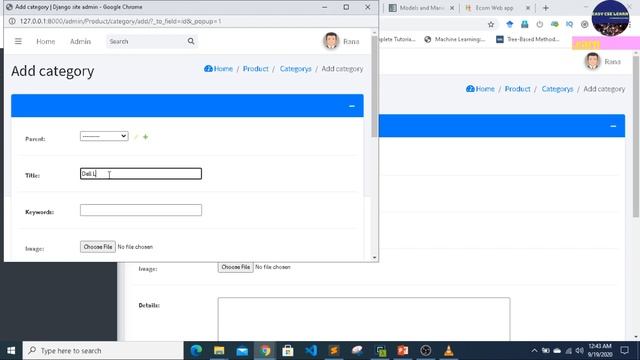
Task: Click the popup vertical scrollbar thumb
Action: click(374, 87)
